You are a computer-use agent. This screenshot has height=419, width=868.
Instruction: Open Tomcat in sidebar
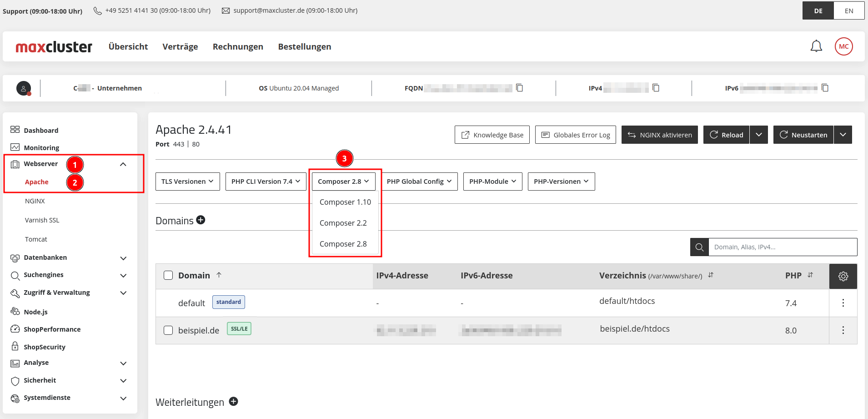pyautogui.click(x=36, y=239)
